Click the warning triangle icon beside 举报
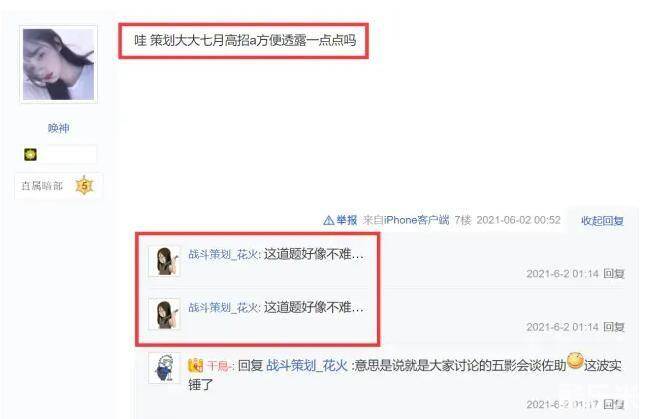 [x=328, y=220]
